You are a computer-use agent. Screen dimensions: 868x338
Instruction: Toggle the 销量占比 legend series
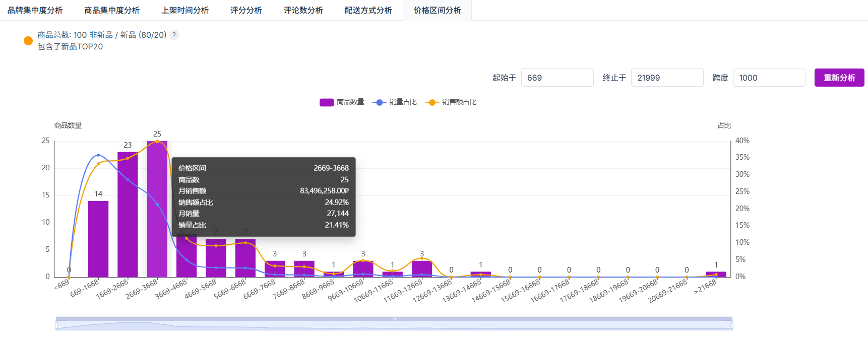[395, 102]
